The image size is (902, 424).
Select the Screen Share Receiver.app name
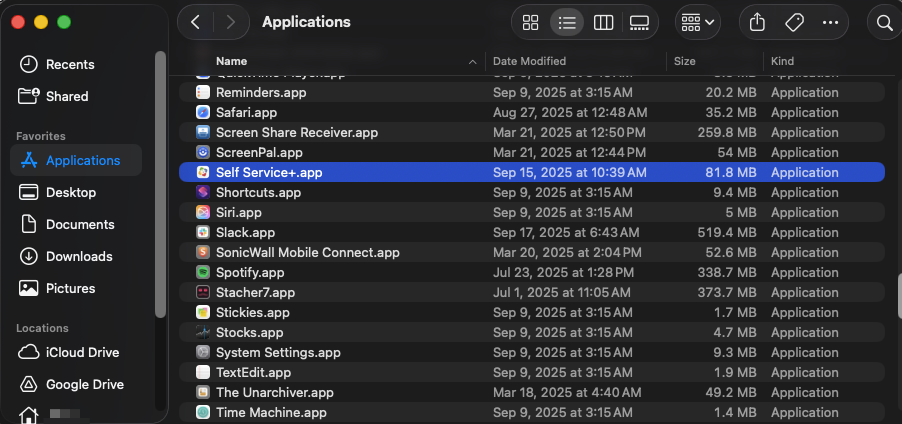pyautogui.click(x=297, y=132)
